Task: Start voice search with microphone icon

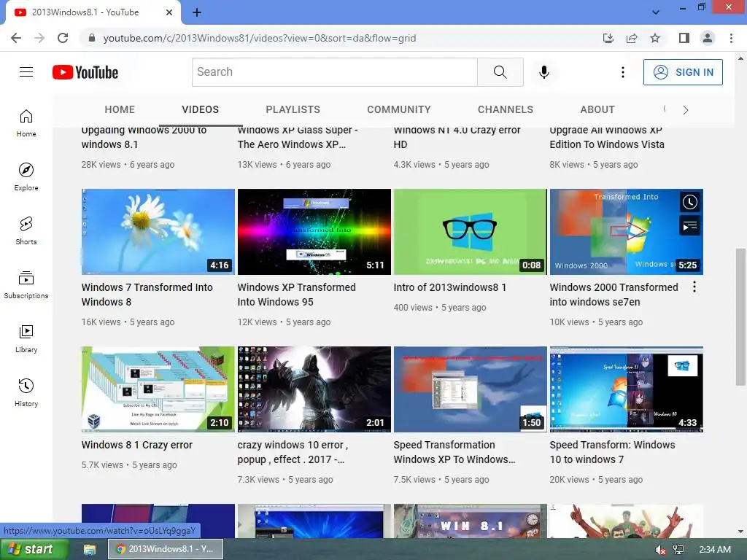Action: pyautogui.click(x=544, y=72)
